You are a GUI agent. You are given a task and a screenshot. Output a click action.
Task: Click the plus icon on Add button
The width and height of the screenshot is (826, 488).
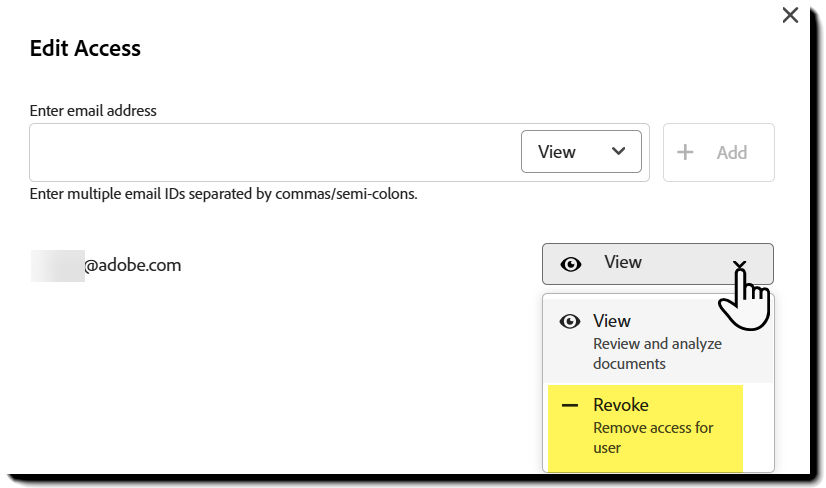[x=686, y=152]
